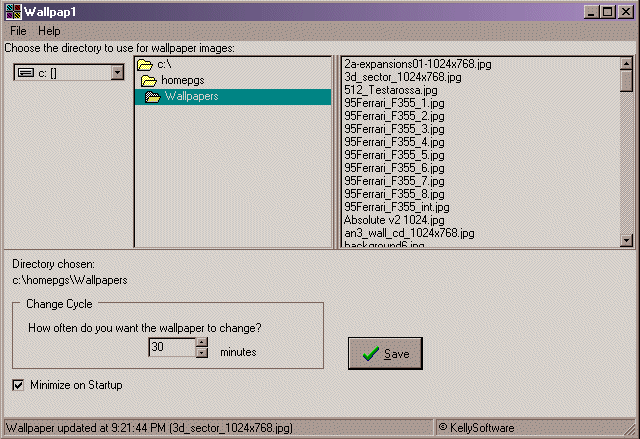Click the drive icon in drive selector
640x439 pixels.
coord(26,73)
